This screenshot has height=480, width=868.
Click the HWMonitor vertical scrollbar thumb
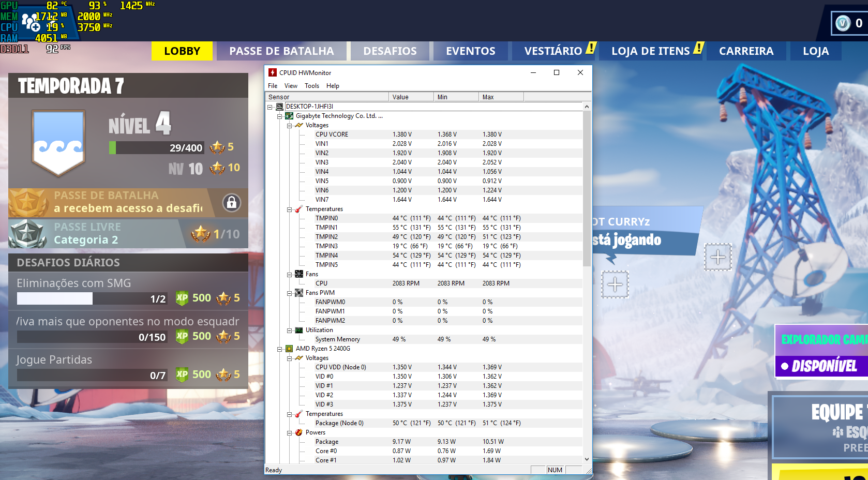pos(587,189)
